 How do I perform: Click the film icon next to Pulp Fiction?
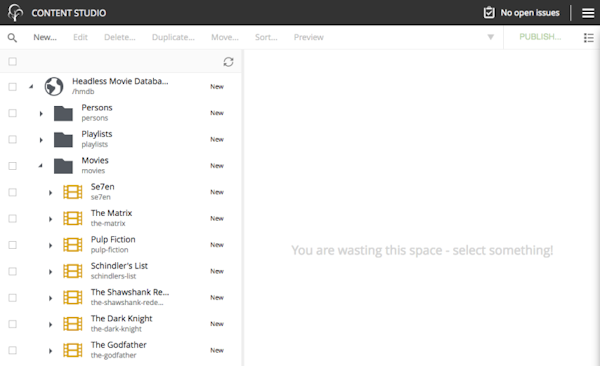click(x=73, y=245)
